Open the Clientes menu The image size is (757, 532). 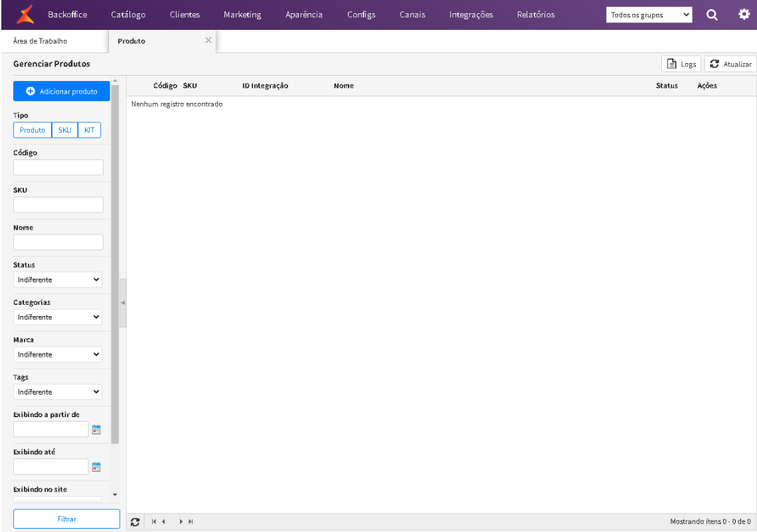(185, 15)
